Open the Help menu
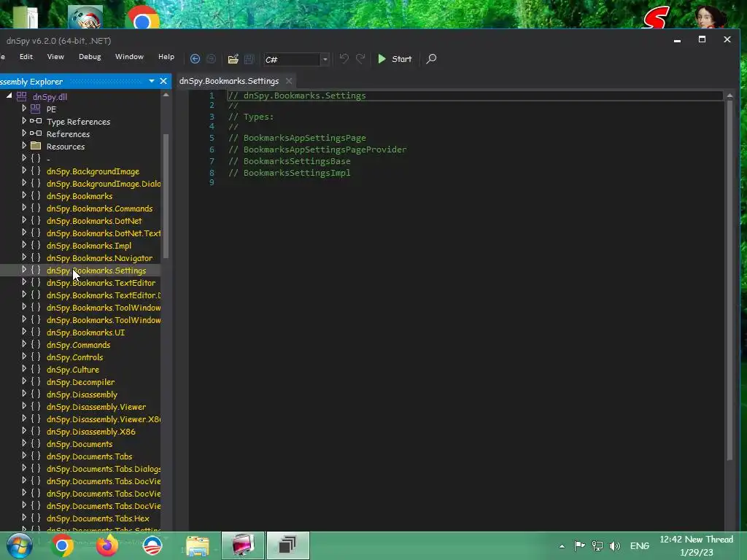The image size is (747, 560). click(x=166, y=57)
